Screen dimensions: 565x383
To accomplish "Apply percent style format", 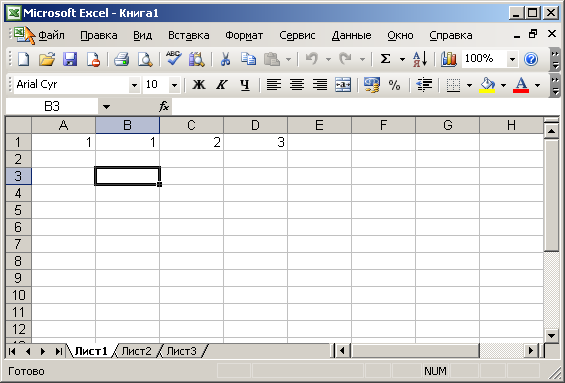I will [x=394, y=85].
